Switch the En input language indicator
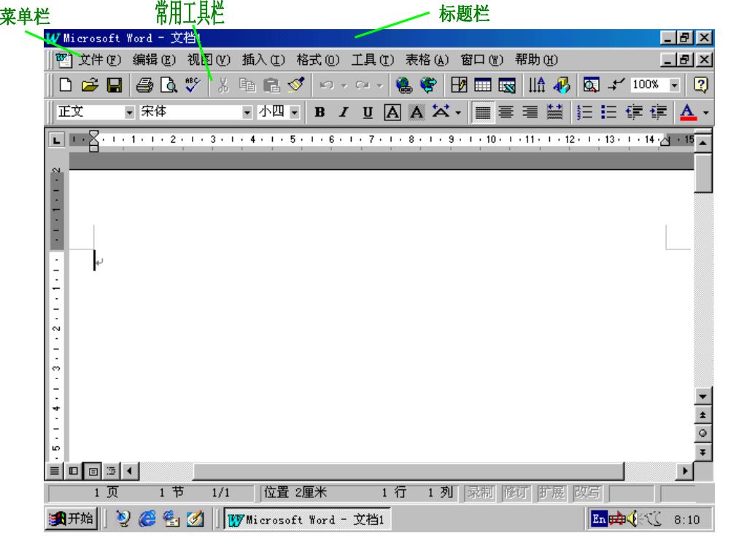Screen dimensions: 747x560 coord(599,518)
